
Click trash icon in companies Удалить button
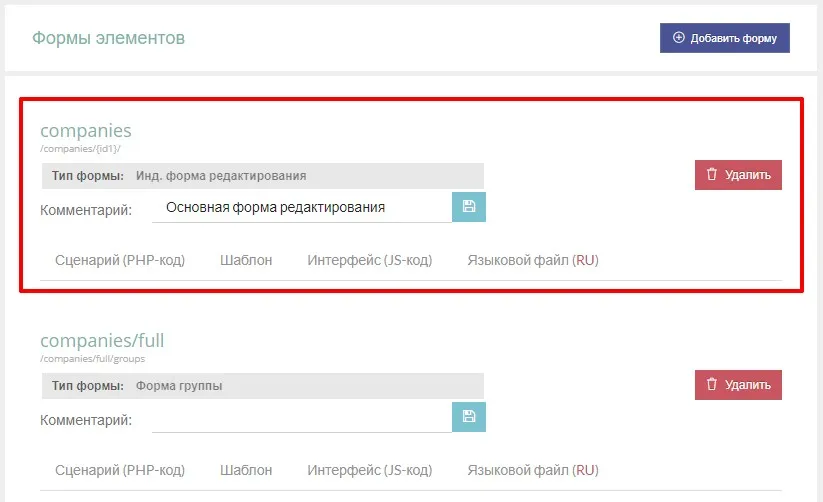[x=712, y=175]
